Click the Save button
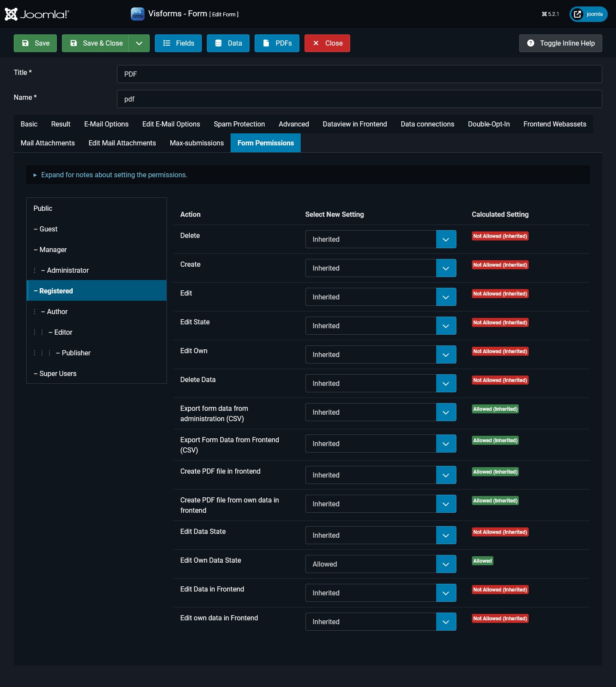The width and height of the screenshot is (616, 687). click(35, 43)
